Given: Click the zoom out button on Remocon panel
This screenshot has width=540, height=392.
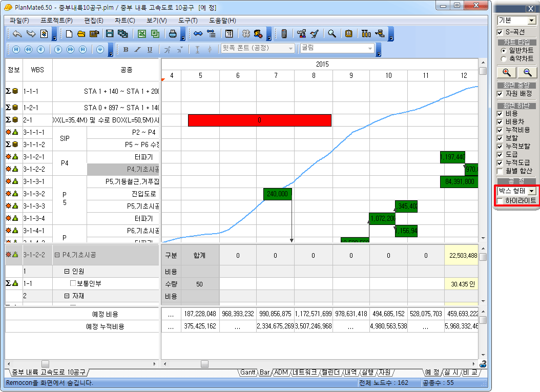Looking at the screenshot, I should click(x=526, y=72).
